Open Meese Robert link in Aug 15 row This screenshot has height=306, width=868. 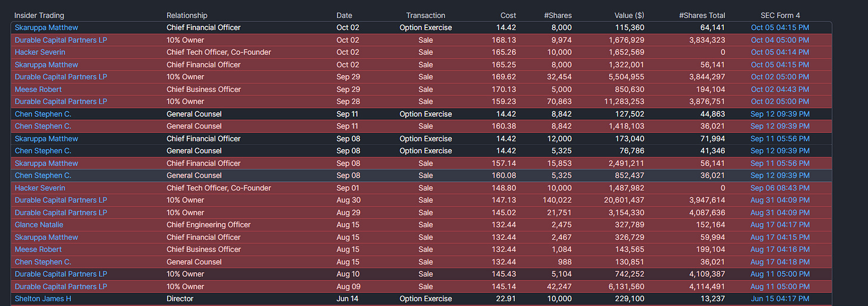click(x=38, y=249)
